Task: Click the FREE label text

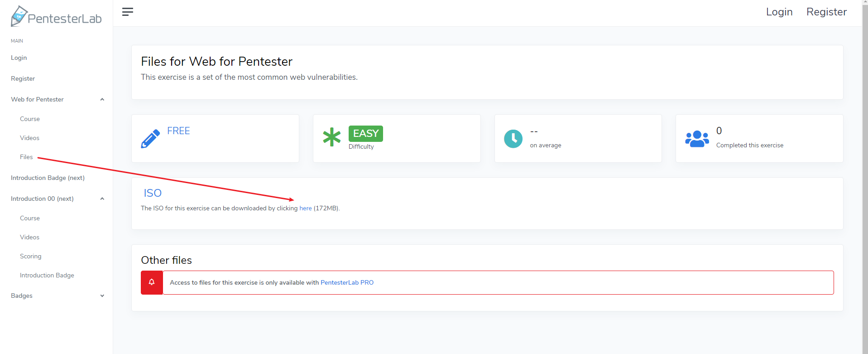Action: point(178,131)
